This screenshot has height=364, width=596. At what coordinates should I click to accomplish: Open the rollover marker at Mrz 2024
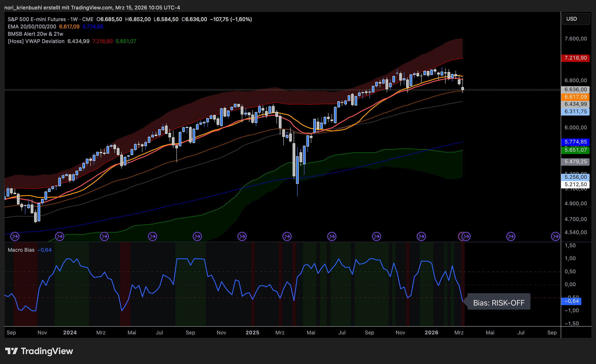(104, 236)
